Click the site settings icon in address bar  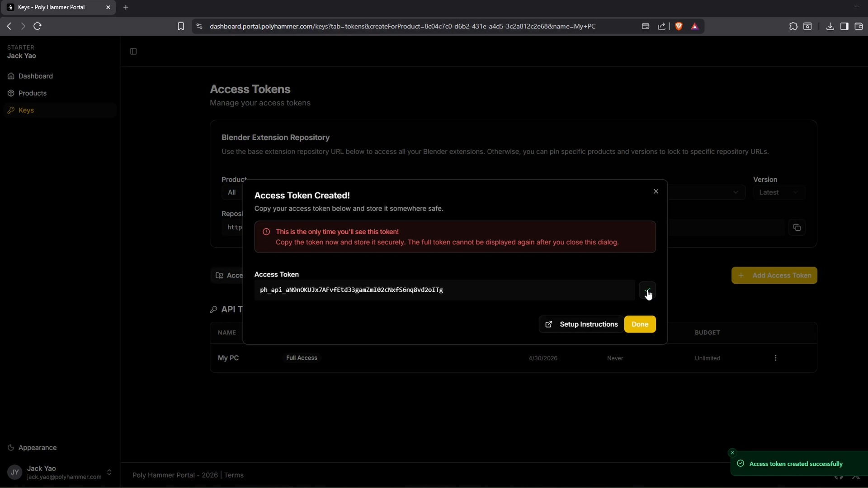click(199, 26)
